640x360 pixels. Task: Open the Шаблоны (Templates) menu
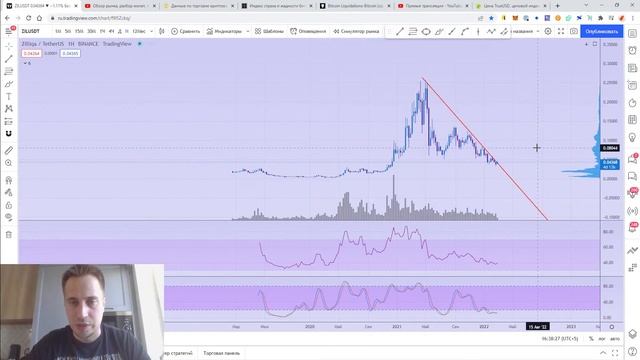pyautogui.click(x=269, y=31)
